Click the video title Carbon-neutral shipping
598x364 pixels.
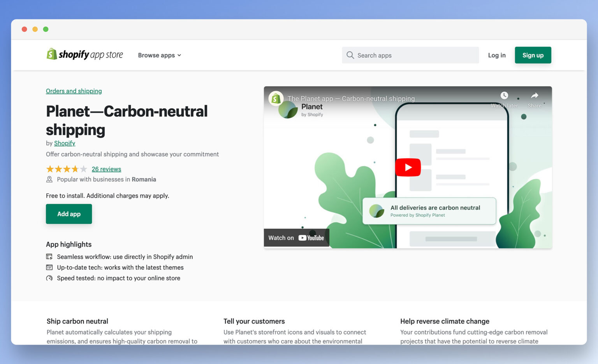point(351,99)
